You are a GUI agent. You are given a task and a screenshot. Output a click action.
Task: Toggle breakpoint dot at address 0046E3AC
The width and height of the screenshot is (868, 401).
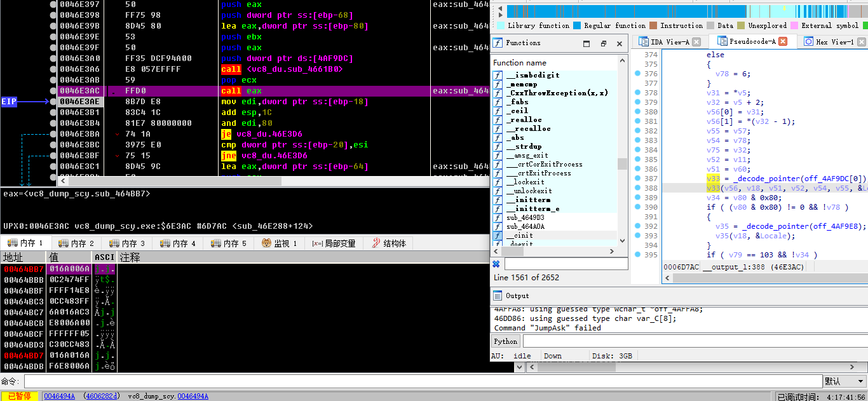[x=53, y=91]
